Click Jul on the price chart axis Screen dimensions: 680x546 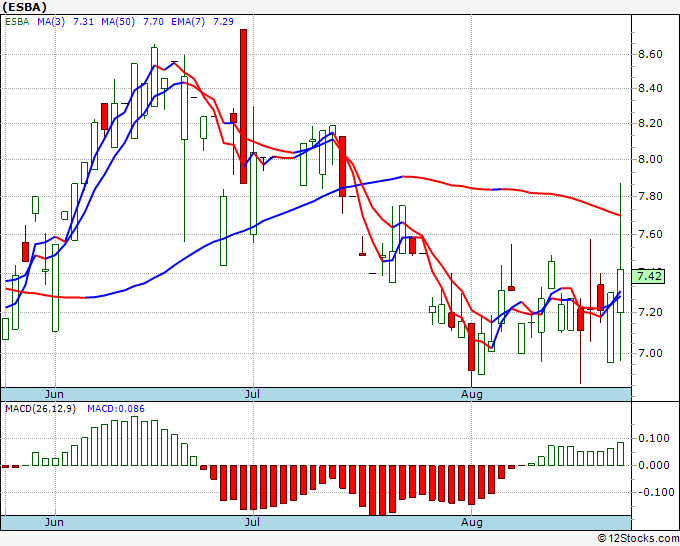(252, 394)
